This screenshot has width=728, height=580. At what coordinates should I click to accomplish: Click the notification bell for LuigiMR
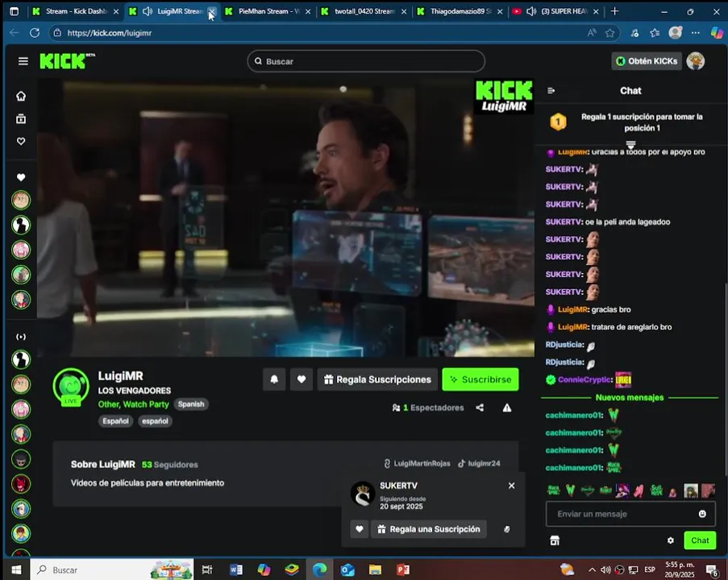[274, 379]
